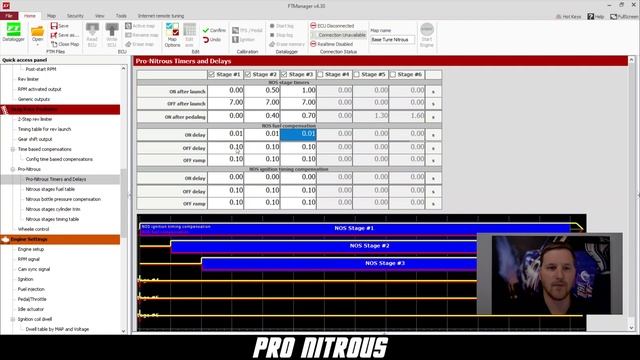
Task: Collapse the Time based compensations tree node
Action: point(13,149)
